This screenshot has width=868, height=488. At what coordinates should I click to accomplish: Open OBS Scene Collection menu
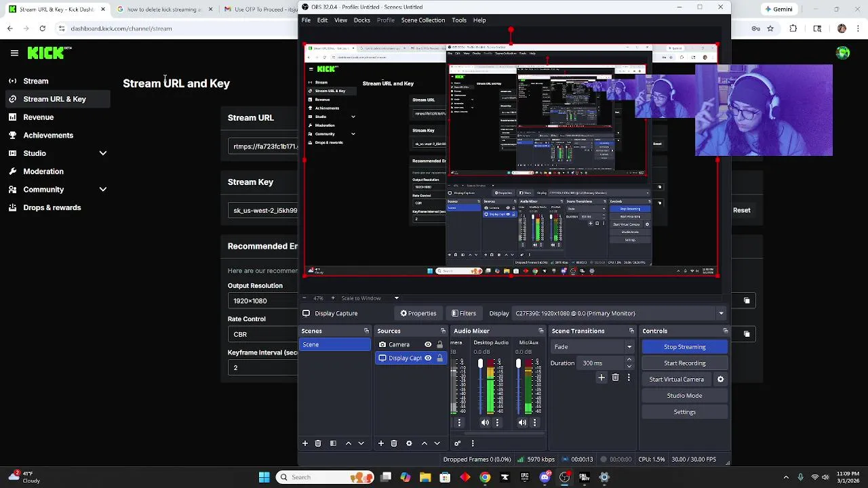coord(423,20)
